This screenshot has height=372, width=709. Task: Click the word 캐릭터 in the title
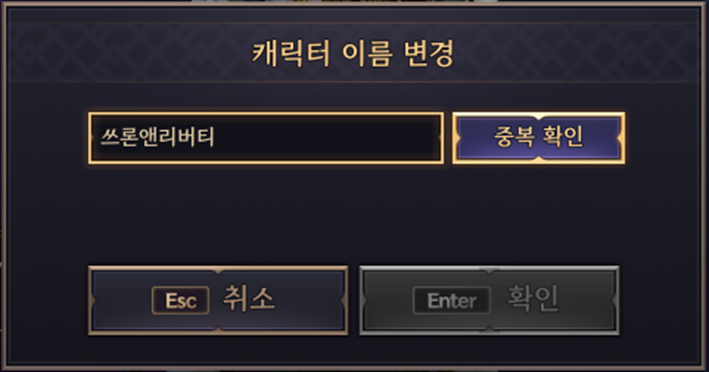click(x=291, y=53)
